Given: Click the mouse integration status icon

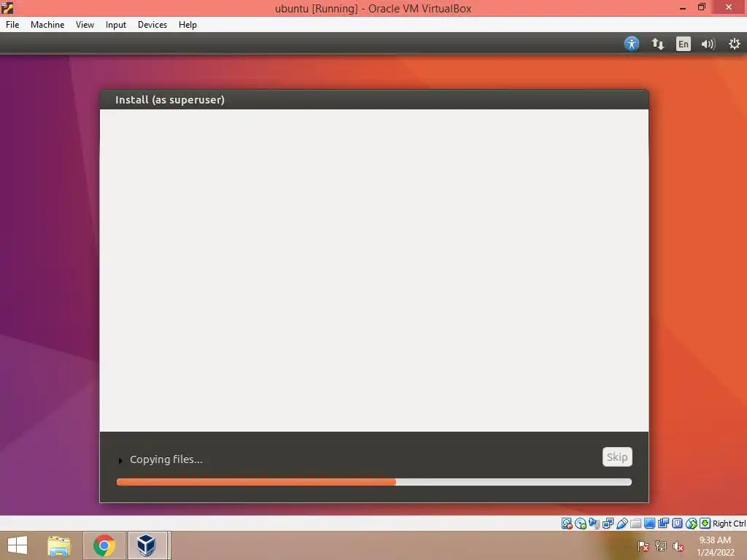Looking at the screenshot, I should 692,524.
